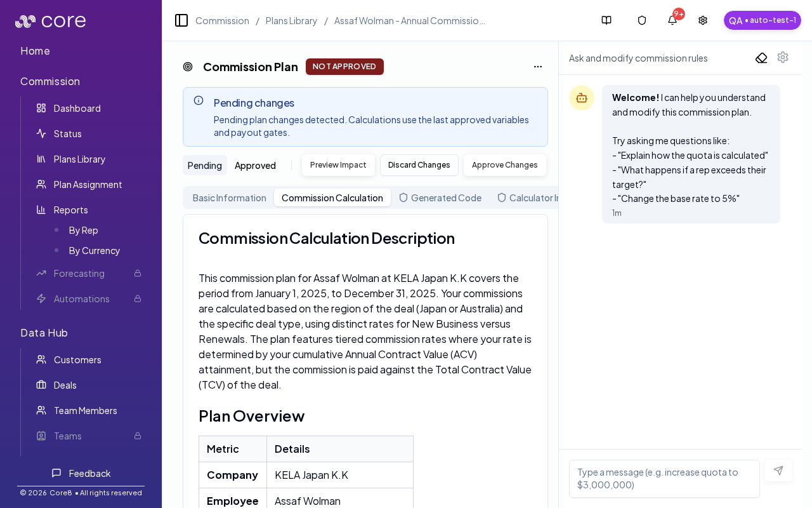Clear chat with the eraser icon

pos(761,58)
